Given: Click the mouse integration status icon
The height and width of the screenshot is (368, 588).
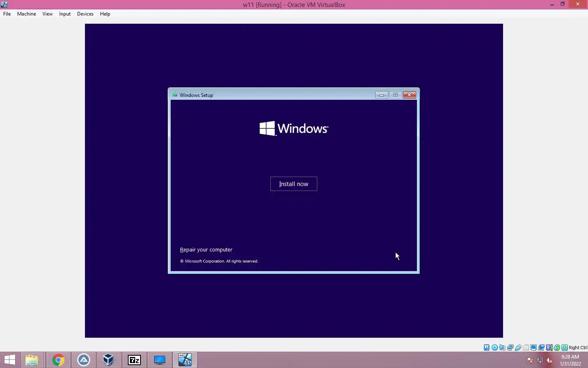Looking at the screenshot, I should click(x=557, y=348).
